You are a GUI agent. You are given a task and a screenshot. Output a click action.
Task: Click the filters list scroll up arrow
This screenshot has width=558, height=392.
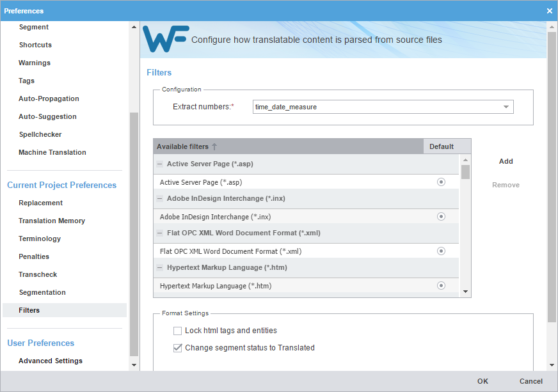coord(465,160)
